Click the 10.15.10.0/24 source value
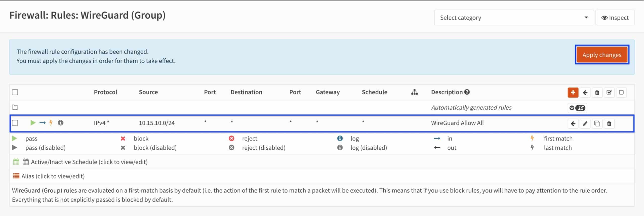644x216 pixels. [156, 123]
